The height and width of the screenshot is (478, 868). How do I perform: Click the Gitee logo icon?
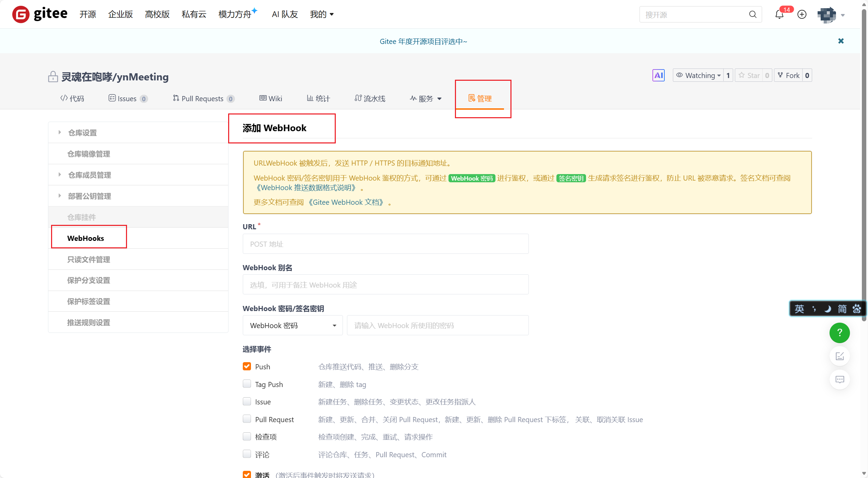21,14
